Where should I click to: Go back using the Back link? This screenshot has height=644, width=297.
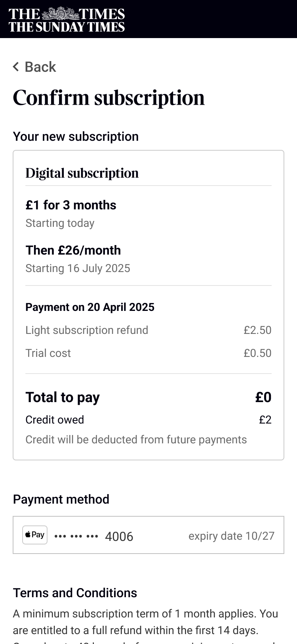(40, 67)
